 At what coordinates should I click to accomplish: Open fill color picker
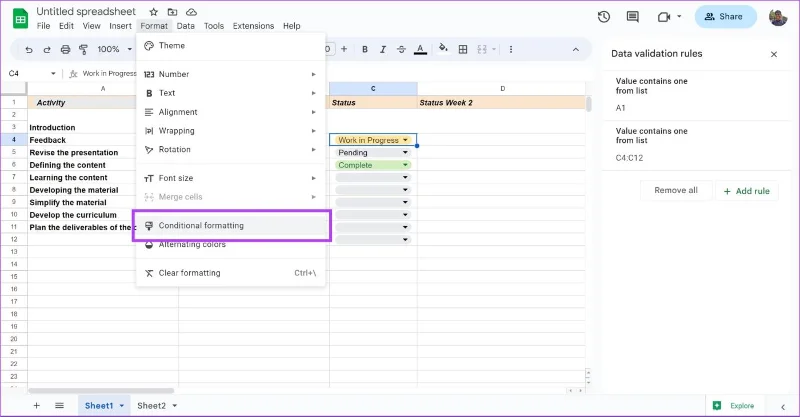coord(443,48)
